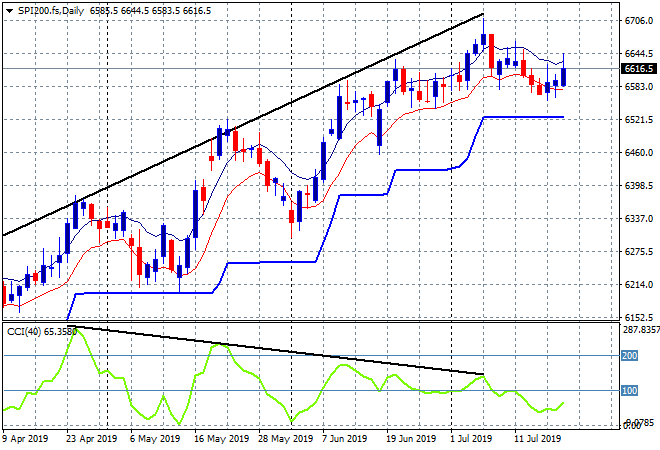This screenshot has width=660, height=450.
Task: Select the 6275.5 price axis label
Action: 639,252
